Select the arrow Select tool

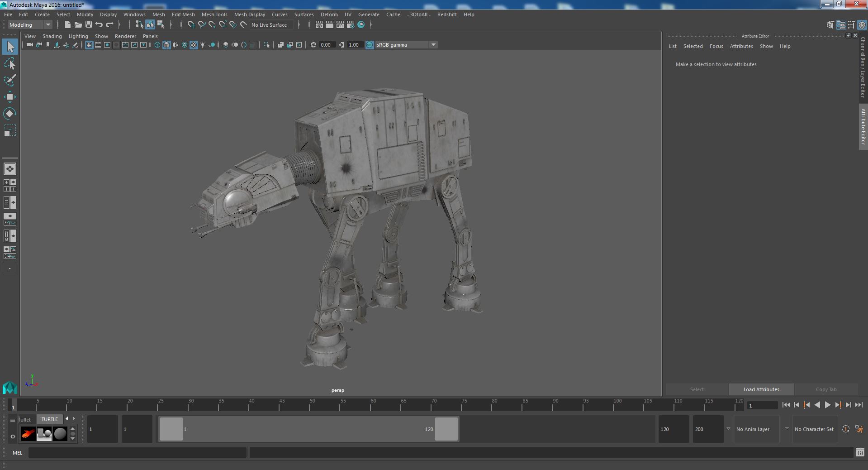pyautogui.click(x=10, y=47)
